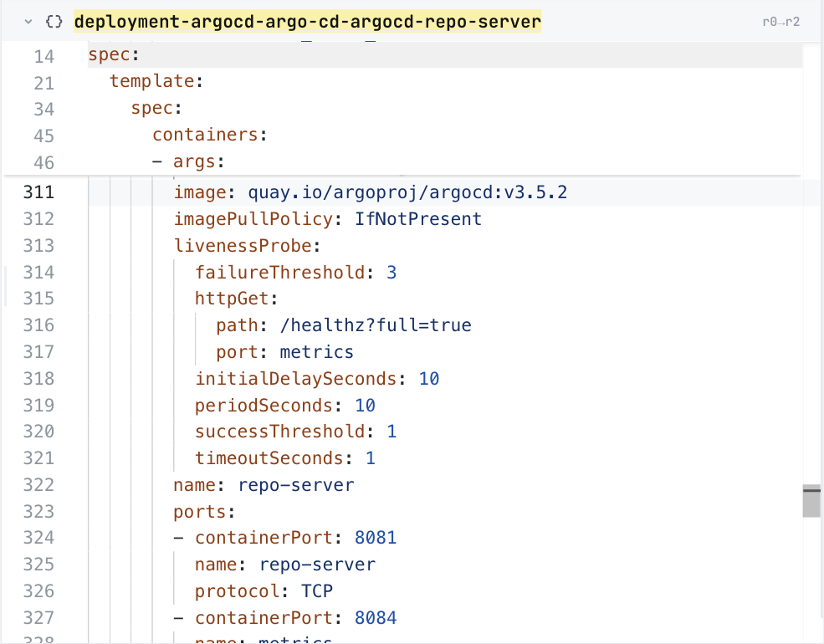This screenshot has height=644, width=824.
Task: Click line number 313
Action: coord(38,246)
